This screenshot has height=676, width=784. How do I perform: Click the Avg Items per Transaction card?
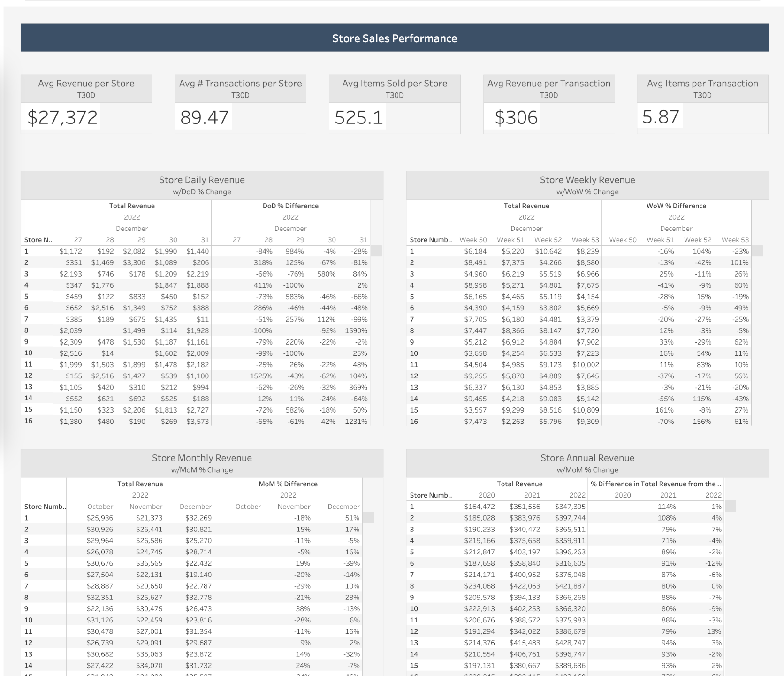tap(702, 104)
